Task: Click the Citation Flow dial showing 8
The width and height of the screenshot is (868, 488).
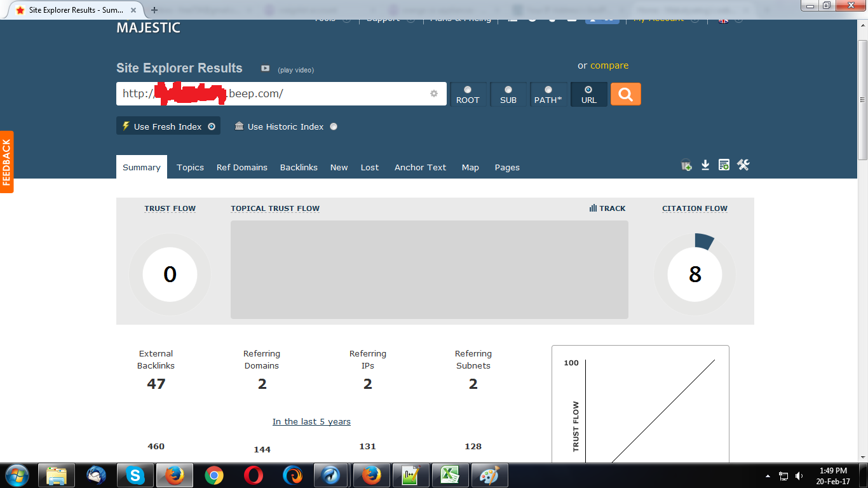Action: click(695, 274)
